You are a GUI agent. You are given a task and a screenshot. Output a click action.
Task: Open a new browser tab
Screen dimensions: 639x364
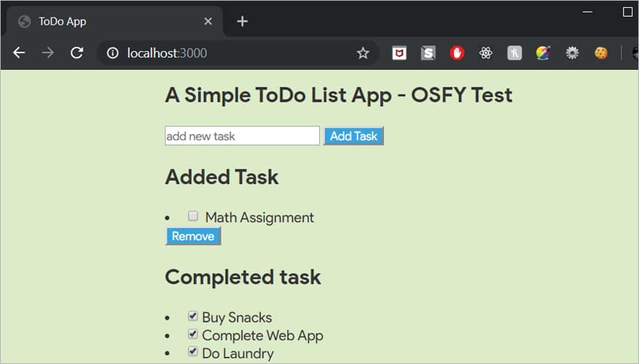tap(243, 21)
